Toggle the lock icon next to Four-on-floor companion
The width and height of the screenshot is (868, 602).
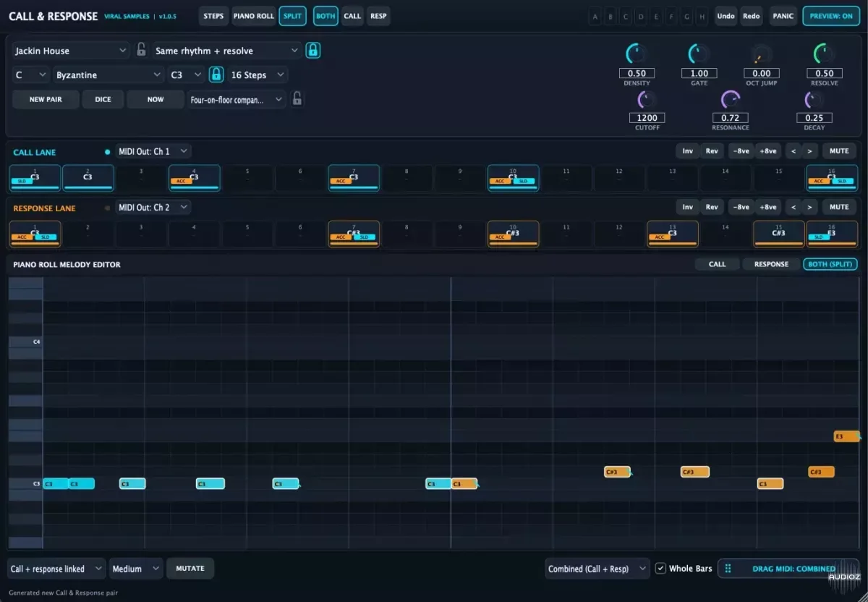[x=297, y=99]
